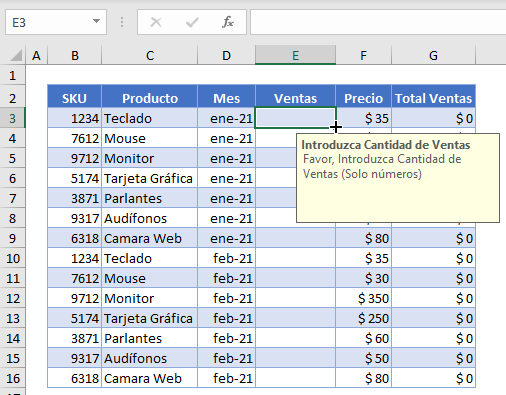The width and height of the screenshot is (506, 395).
Task: Click the Select All corner triangle
Action: pos(16,55)
